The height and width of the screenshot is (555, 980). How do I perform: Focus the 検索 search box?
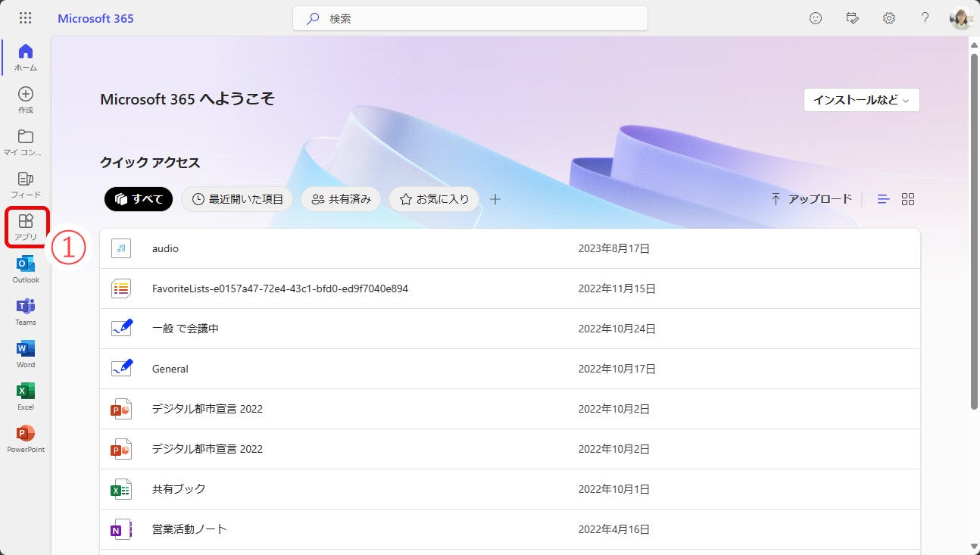[470, 18]
